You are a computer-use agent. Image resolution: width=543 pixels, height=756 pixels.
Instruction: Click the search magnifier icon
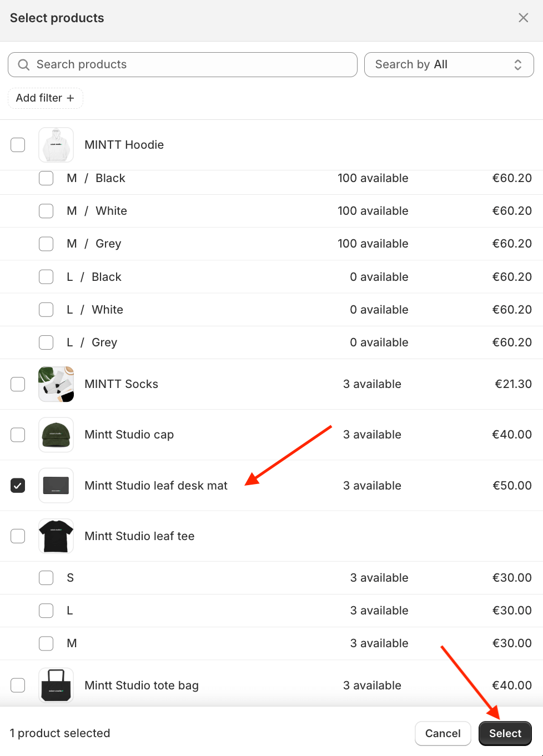coord(23,64)
